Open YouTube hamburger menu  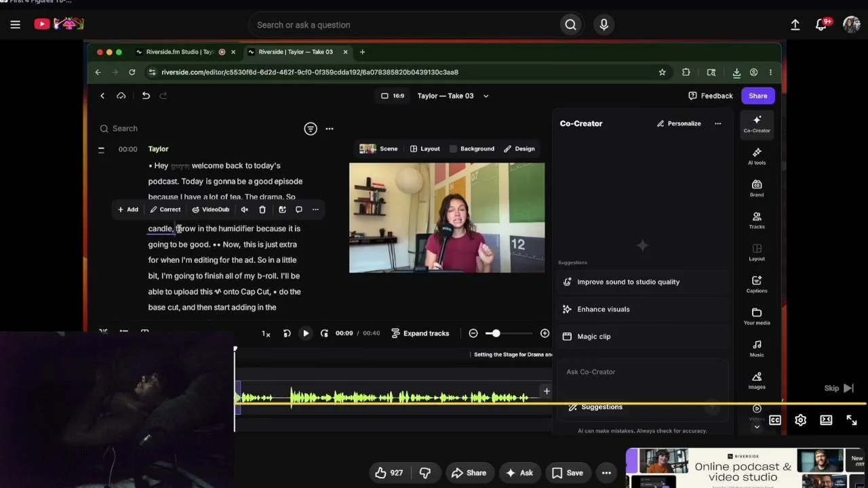[x=15, y=24]
